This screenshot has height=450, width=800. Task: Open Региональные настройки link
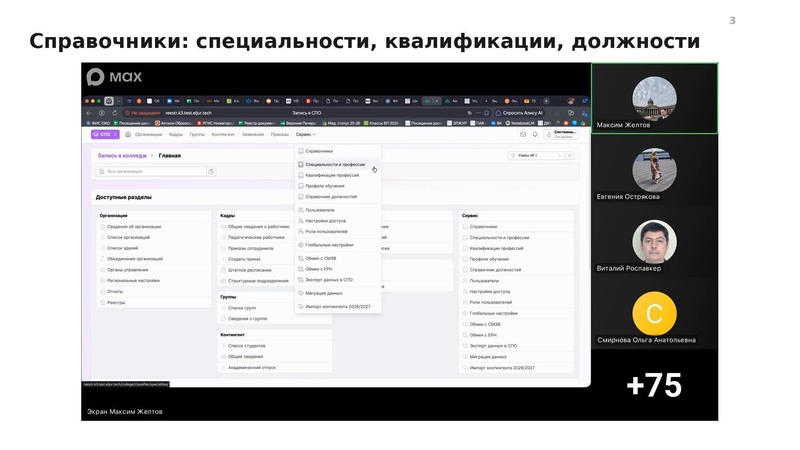[x=134, y=281]
